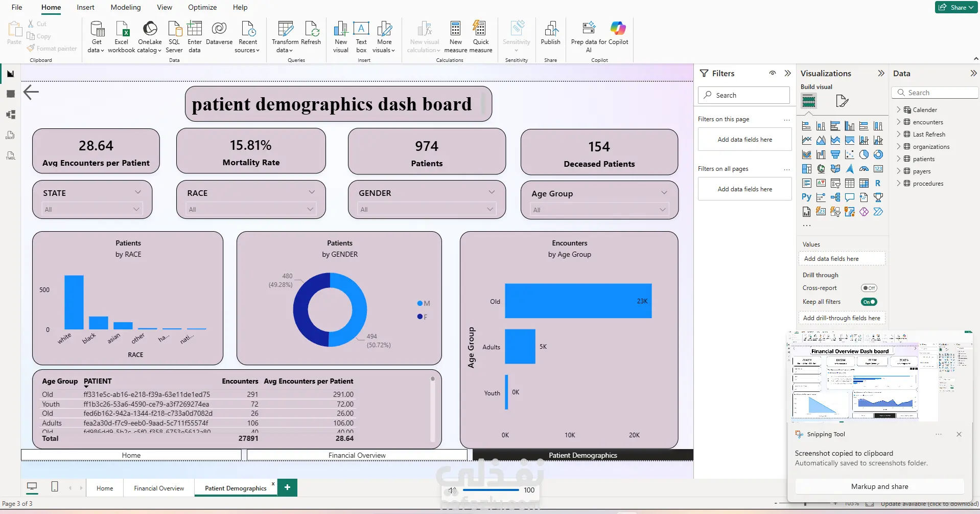Pick the Treemap visual icon

coord(807,169)
